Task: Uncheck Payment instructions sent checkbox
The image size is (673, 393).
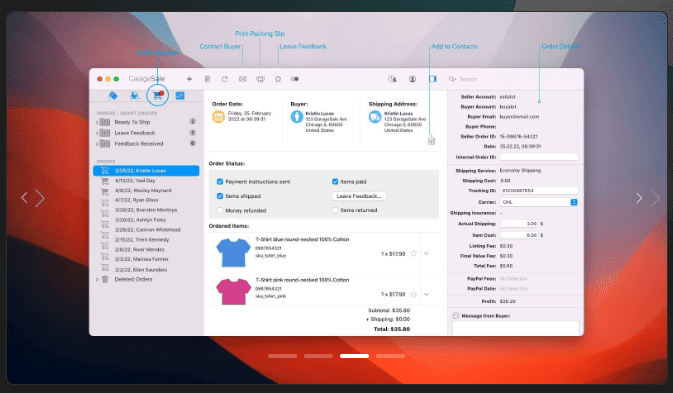Action: coord(220,182)
